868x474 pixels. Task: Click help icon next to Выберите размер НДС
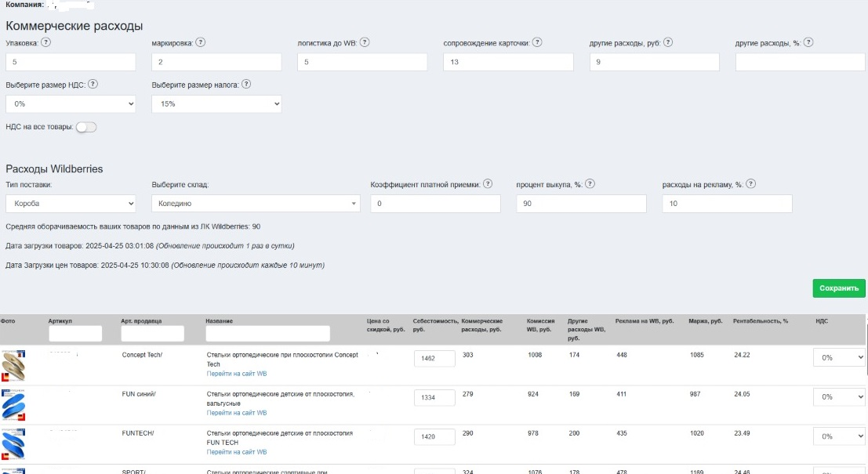click(93, 85)
